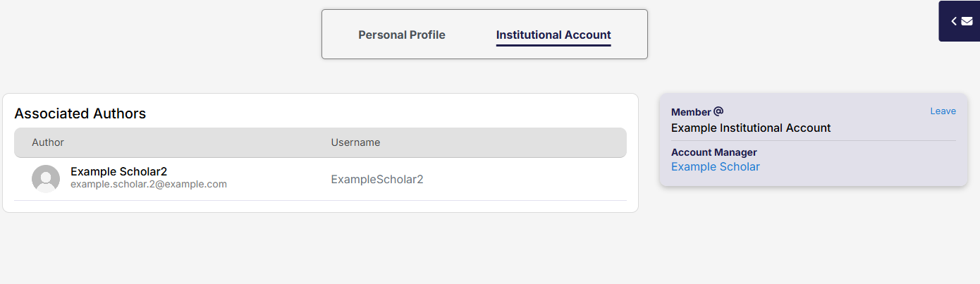Click the Leave link
Image resolution: width=980 pixels, height=284 pixels.
pyautogui.click(x=943, y=111)
